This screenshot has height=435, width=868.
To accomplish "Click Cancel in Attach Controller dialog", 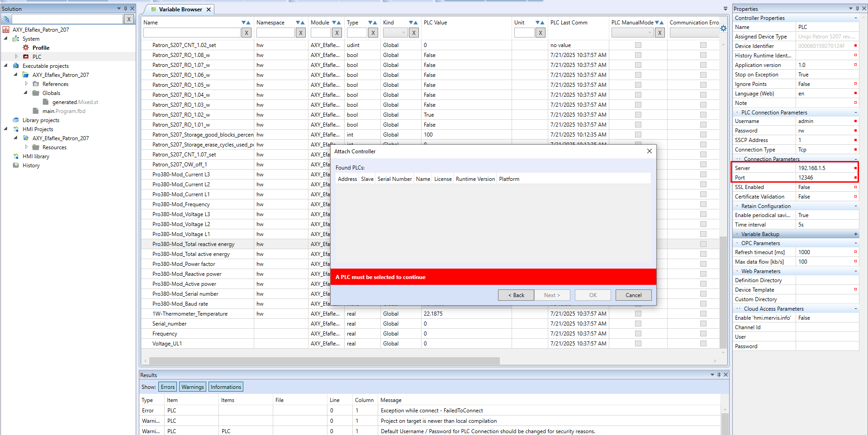I will [x=633, y=295].
